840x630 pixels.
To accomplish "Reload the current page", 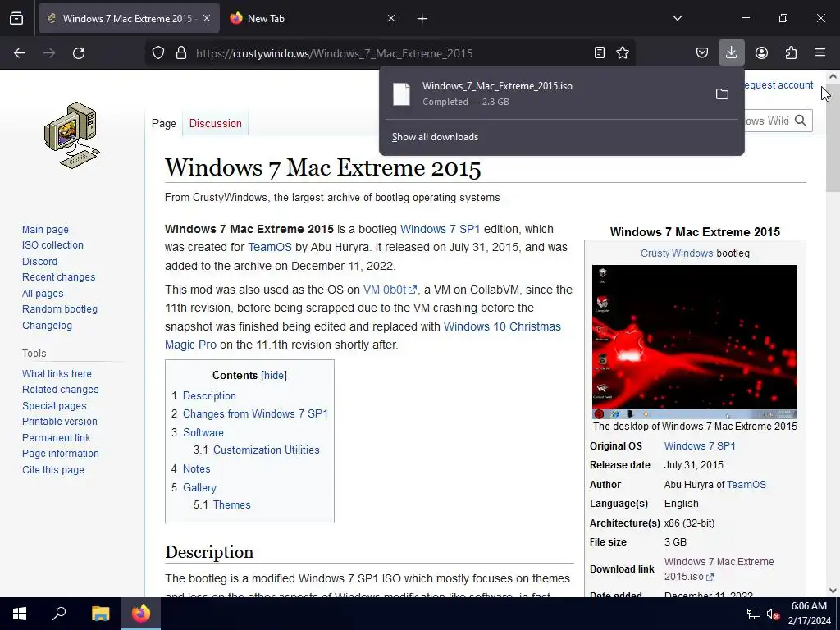I will click(79, 53).
